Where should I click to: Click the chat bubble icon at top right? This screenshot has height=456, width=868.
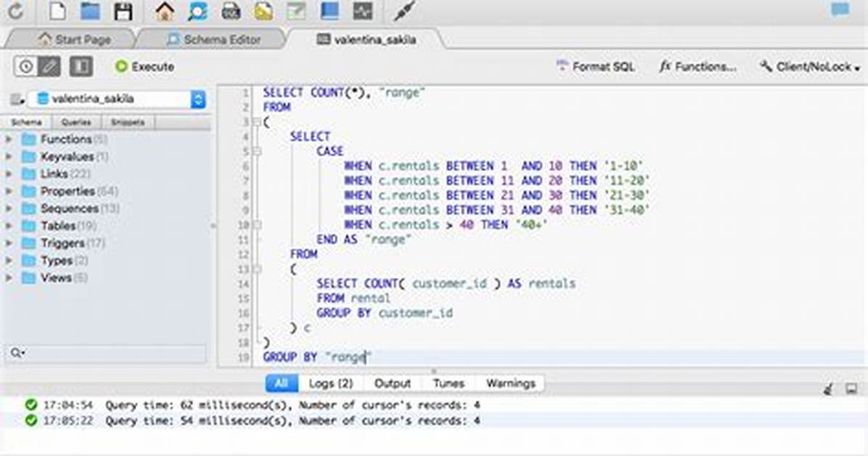coord(840,9)
